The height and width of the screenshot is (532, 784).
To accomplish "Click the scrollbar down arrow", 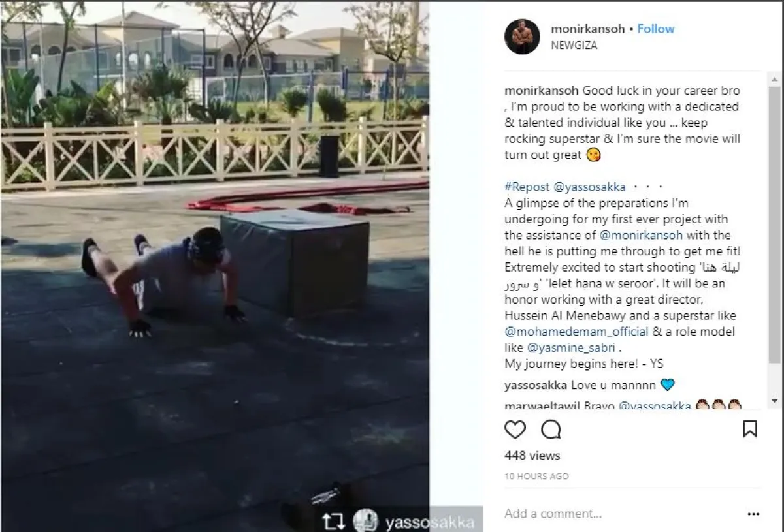I will [774, 401].
